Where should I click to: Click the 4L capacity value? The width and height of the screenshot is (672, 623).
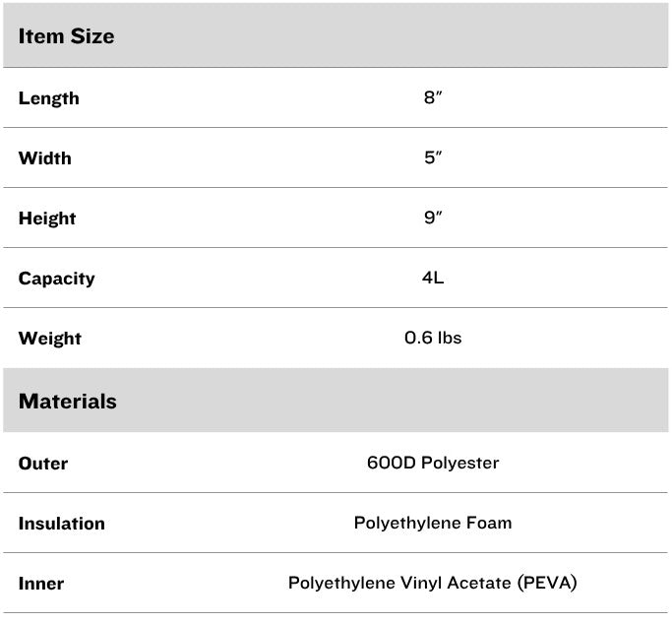tap(433, 279)
